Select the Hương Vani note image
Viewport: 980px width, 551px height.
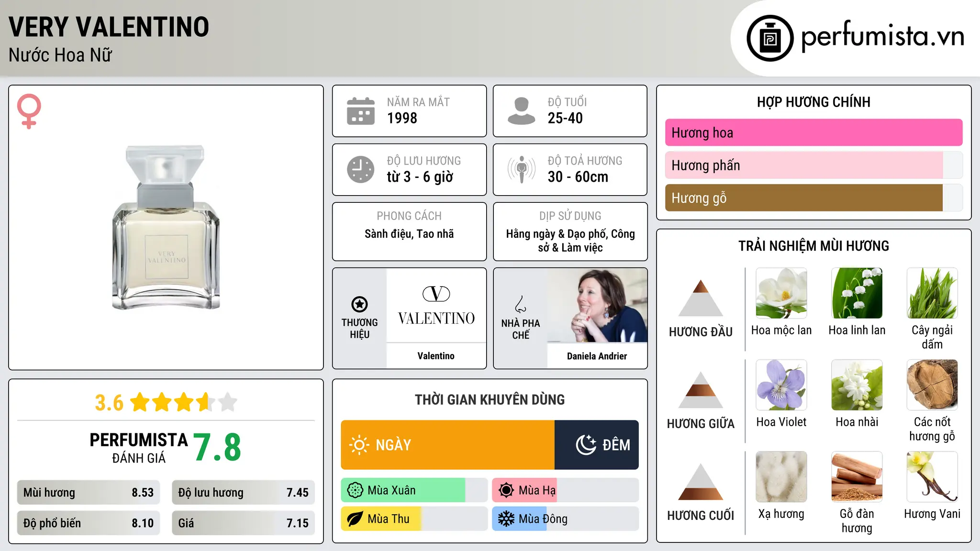tap(932, 477)
